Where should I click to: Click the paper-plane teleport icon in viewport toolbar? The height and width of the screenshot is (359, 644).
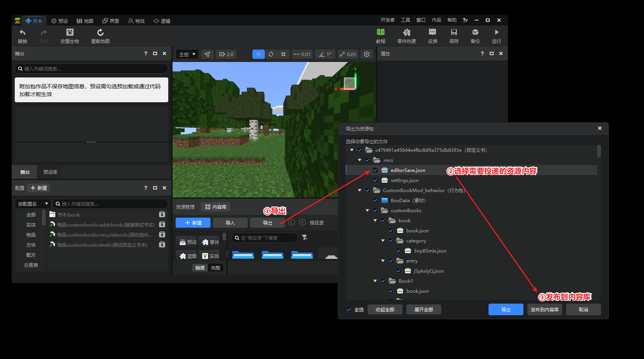click(x=207, y=54)
